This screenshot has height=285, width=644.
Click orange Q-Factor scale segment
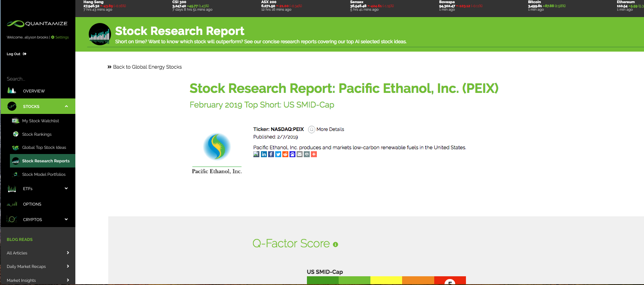pyautogui.click(x=418, y=280)
